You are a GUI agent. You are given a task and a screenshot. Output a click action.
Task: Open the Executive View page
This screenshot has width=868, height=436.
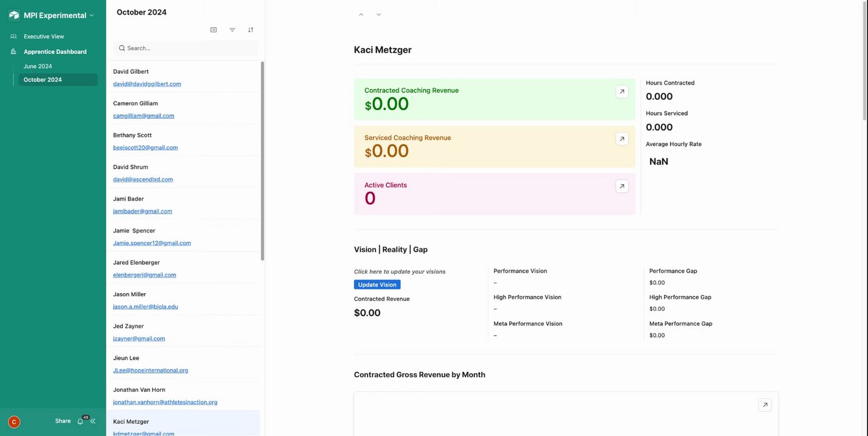pyautogui.click(x=44, y=36)
